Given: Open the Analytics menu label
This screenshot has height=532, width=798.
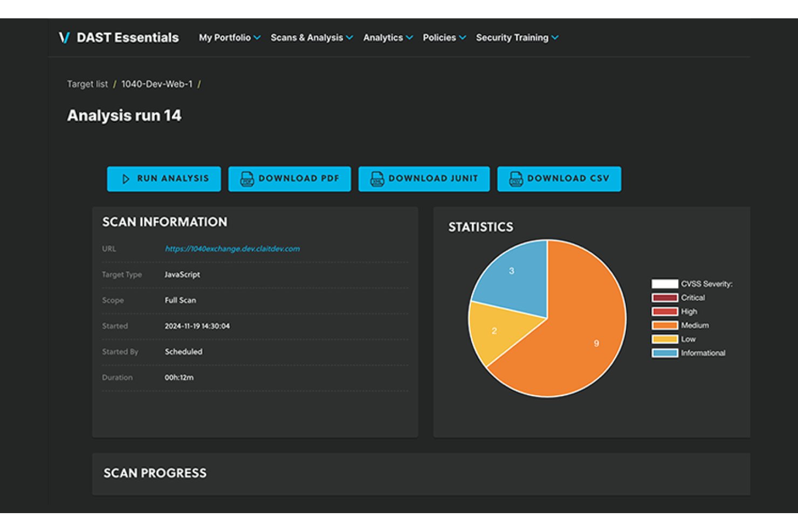Looking at the screenshot, I should tap(383, 38).
